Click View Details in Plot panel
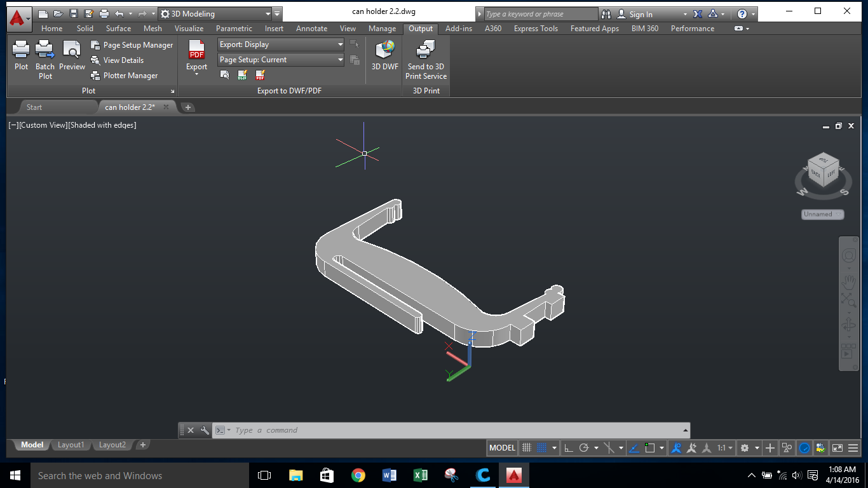This screenshot has width=868, height=488. (x=117, y=60)
